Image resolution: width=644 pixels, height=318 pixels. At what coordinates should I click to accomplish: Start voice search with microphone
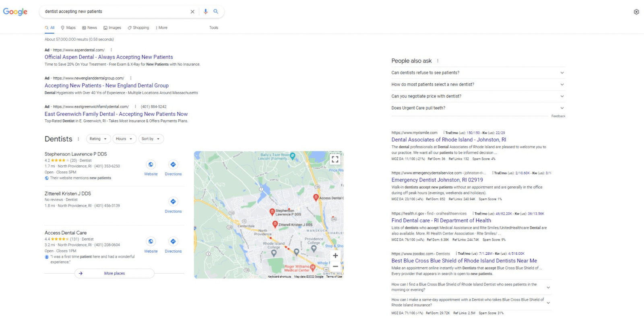205,11
